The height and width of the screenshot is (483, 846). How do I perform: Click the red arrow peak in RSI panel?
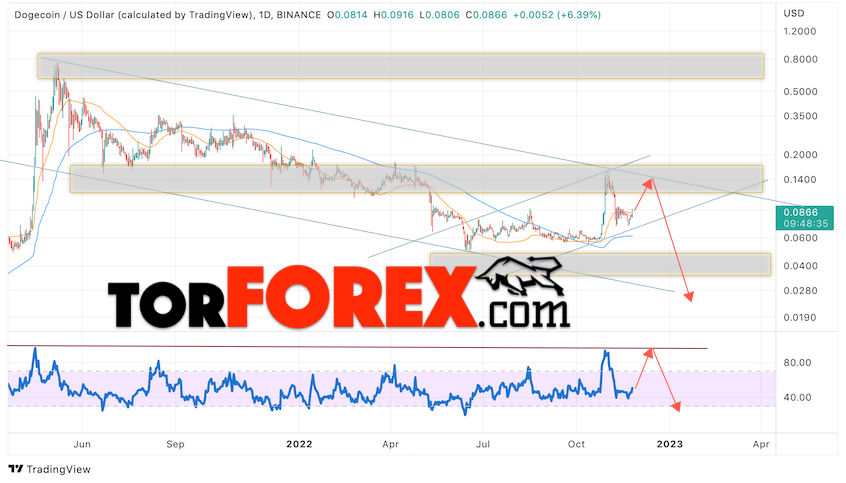tap(650, 351)
